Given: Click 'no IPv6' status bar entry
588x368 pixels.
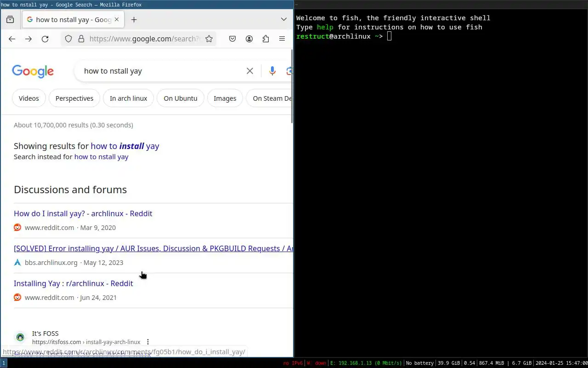Looking at the screenshot, I should [x=293, y=363].
